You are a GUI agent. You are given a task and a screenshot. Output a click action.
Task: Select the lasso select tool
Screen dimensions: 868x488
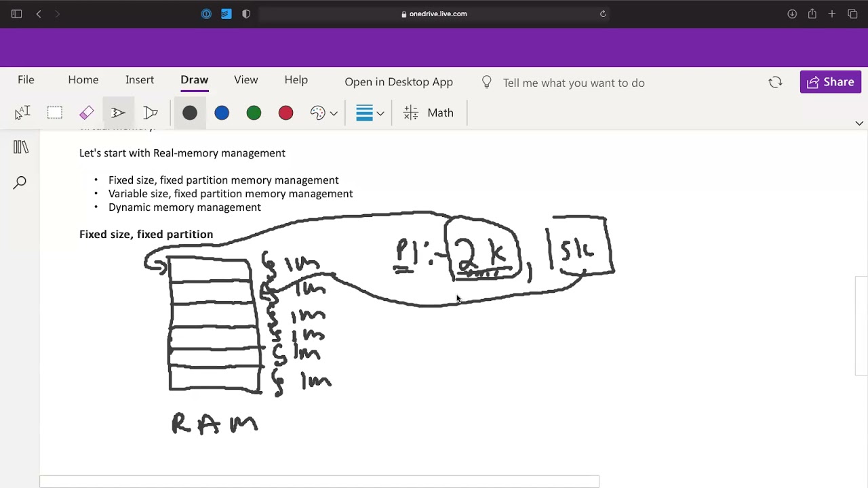coord(55,113)
